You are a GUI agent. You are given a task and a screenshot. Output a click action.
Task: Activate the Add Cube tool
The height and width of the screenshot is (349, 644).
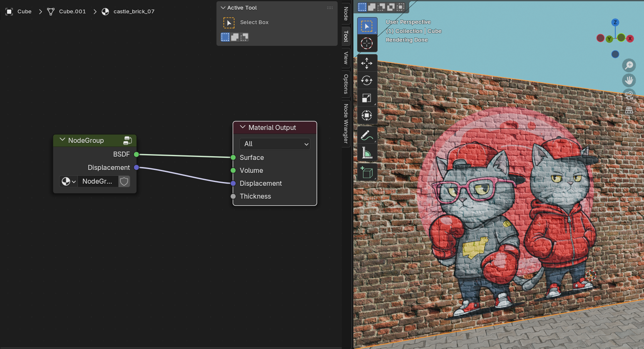(367, 172)
